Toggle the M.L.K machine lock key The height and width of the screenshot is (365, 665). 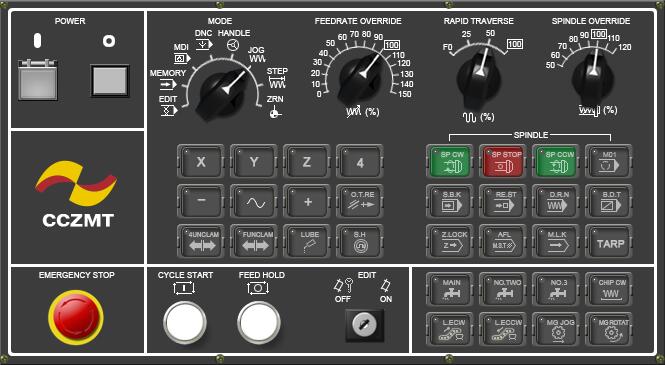pyautogui.click(x=556, y=241)
